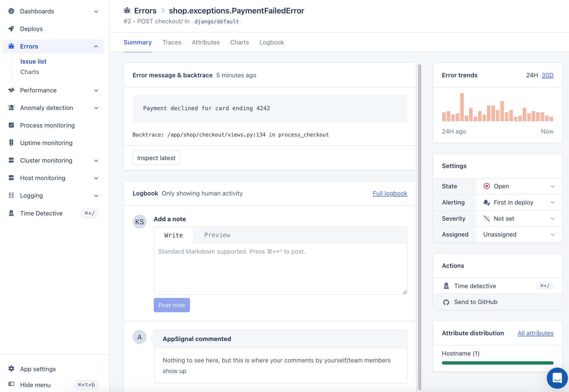Click the Process monitoring checkmark icon
The width and height of the screenshot is (569, 392).
[11, 125]
